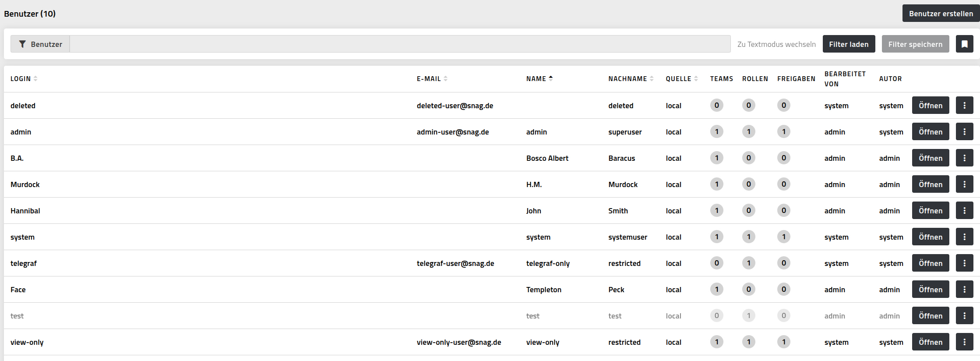Open the Benutzer filter selector
980x361 pixels.
[x=40, y=44]
